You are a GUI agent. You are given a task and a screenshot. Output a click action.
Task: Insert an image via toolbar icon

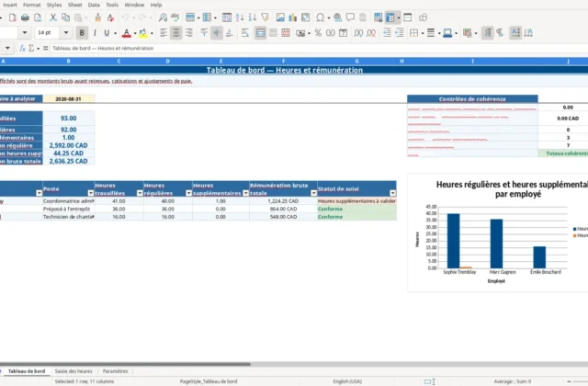(x=280, y=17)
